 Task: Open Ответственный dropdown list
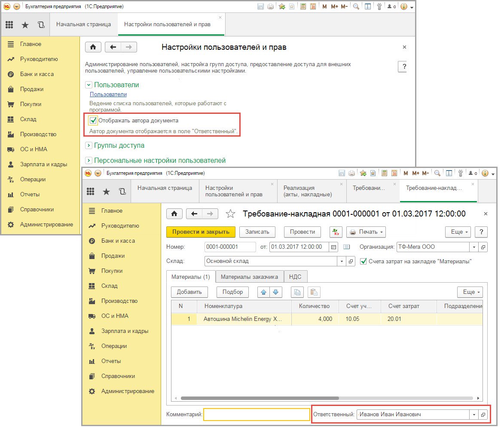[x=474, y=415]
